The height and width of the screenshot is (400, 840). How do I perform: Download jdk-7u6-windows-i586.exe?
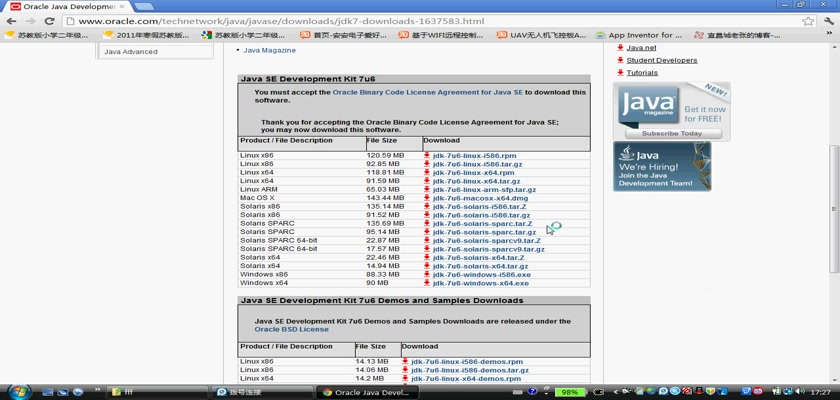[x=481, y=275]
